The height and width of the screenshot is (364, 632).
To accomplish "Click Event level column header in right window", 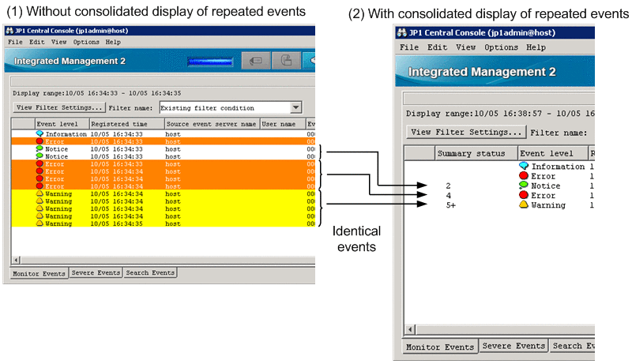I will point(552,153).
